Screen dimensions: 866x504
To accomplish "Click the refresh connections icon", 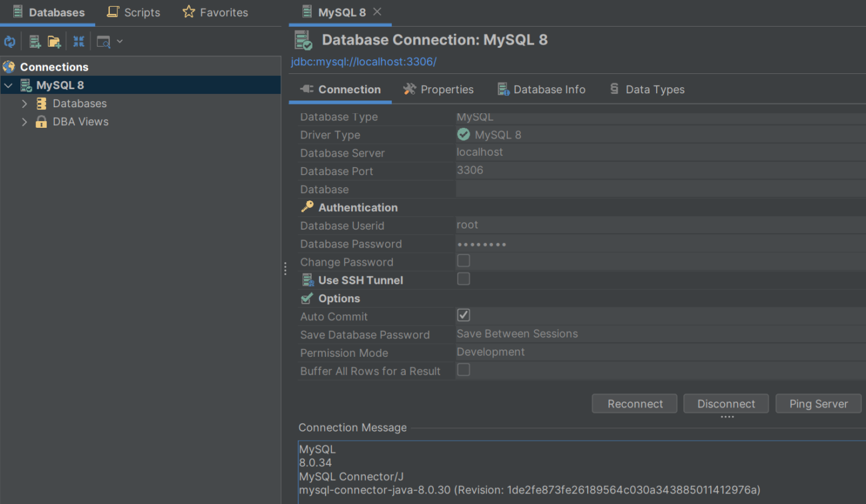I will (9, 42).
